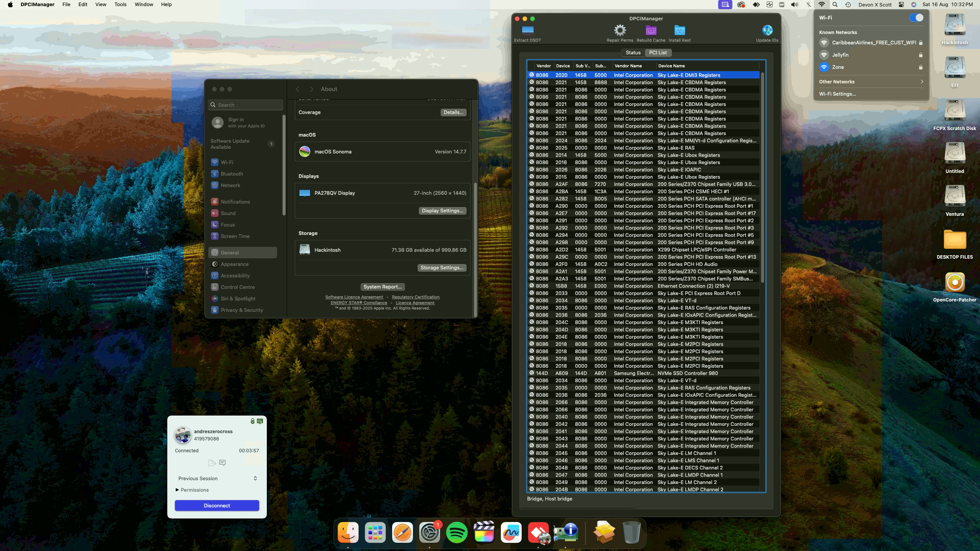The image size is (980, 551).
Task: Select the PCI List tab
Action: point(658,52)
